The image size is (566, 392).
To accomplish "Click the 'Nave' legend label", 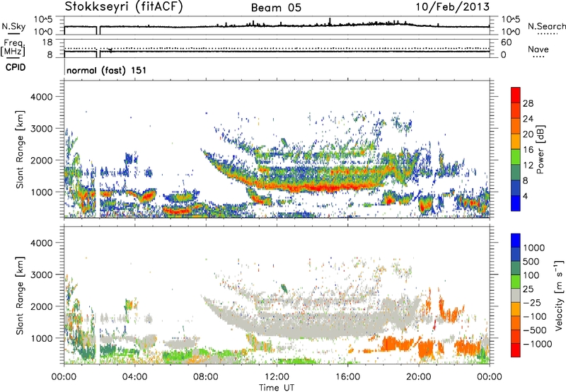I will click(538, 49).
